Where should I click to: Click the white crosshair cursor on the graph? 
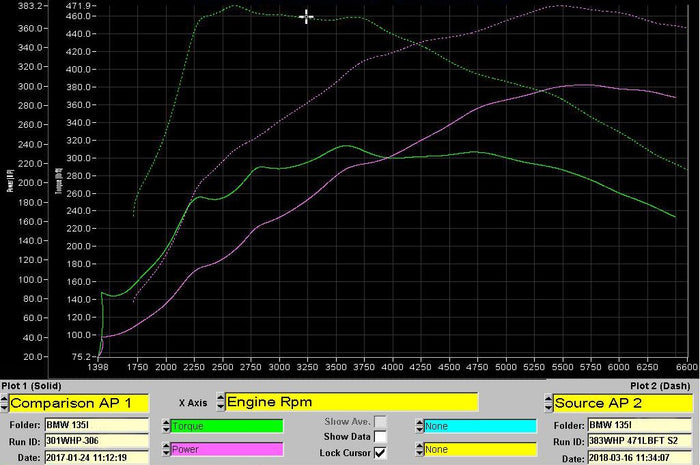tap(306, 17)
